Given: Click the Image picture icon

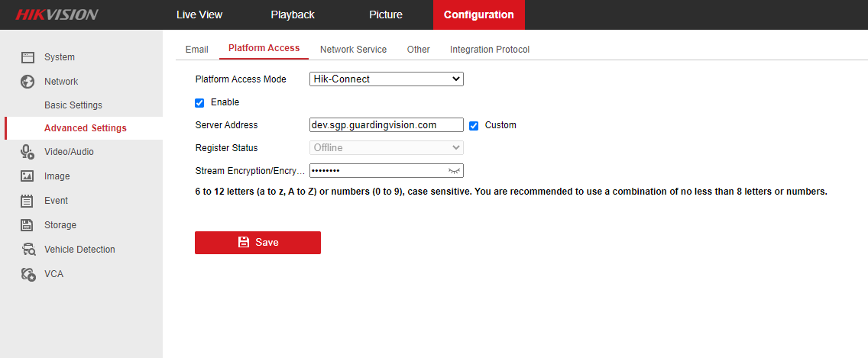Looking at the screenshot, I should (x=28, y=176).
